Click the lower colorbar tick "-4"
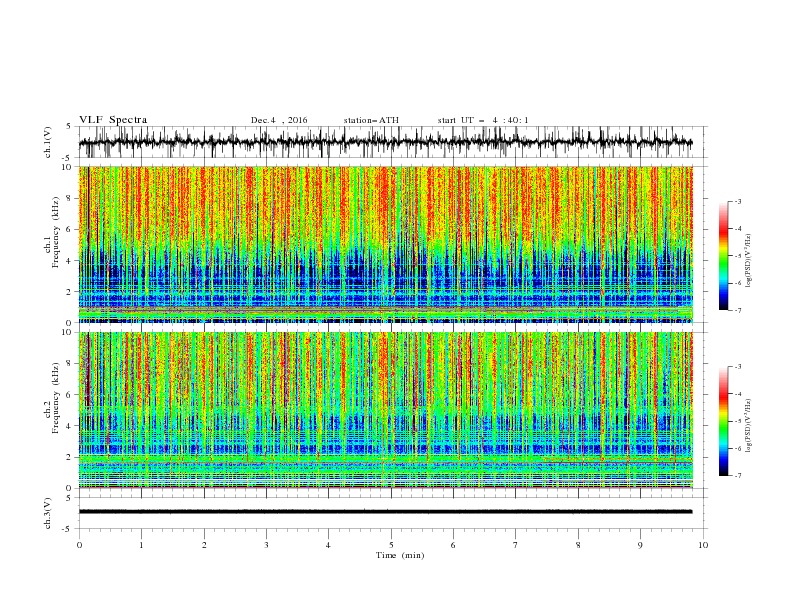Screen dimensions: 792x612 pyautogui.click(x=737, y=394)
